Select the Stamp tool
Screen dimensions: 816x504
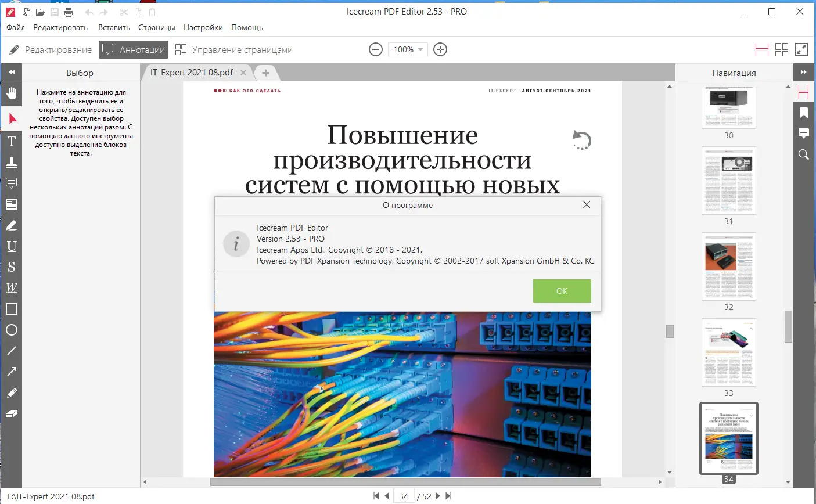coord(12,163)
